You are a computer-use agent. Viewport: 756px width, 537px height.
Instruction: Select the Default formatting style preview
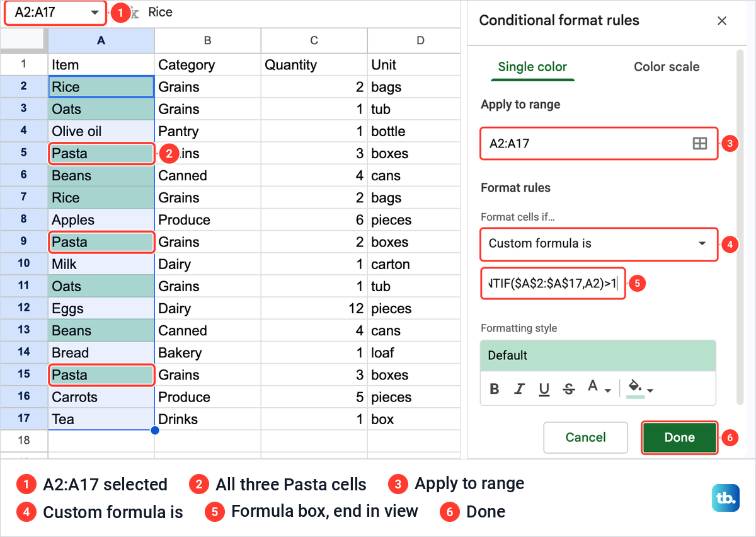coord(598,355)
